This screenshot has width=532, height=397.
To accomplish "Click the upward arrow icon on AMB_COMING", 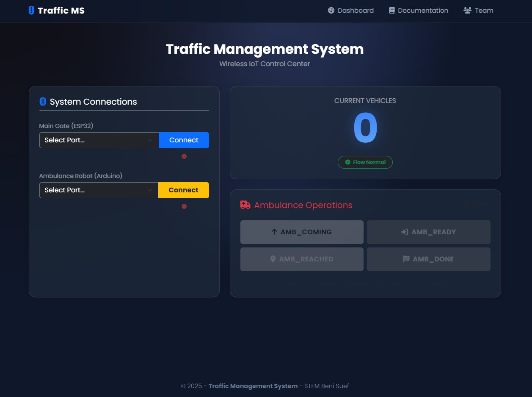I will (275, 232).
